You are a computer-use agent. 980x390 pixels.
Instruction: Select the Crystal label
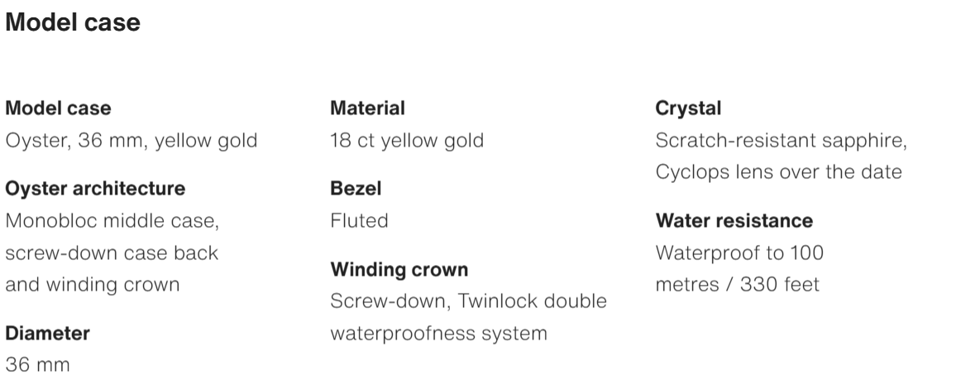pyautogui.click(x=688, y=108)
